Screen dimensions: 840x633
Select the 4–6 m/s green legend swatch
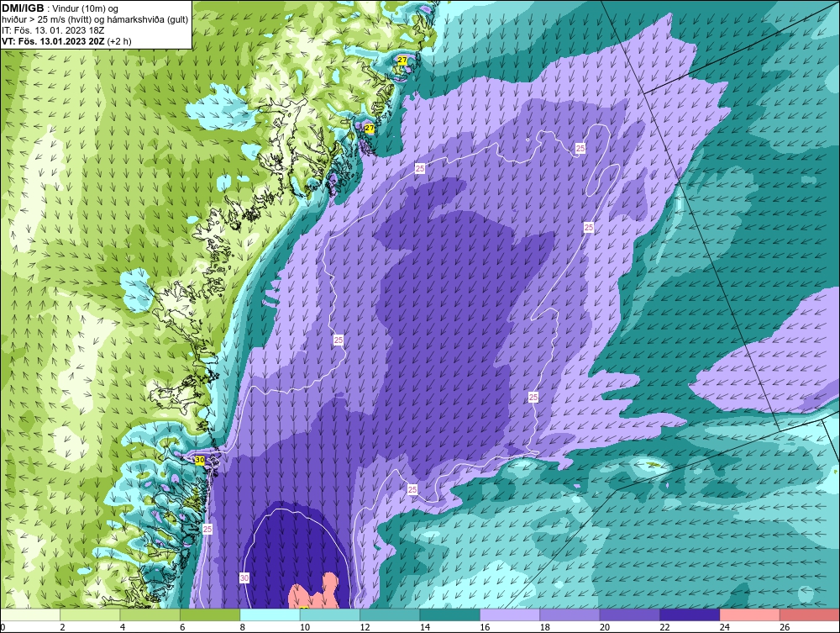click(x=150, y=615)
